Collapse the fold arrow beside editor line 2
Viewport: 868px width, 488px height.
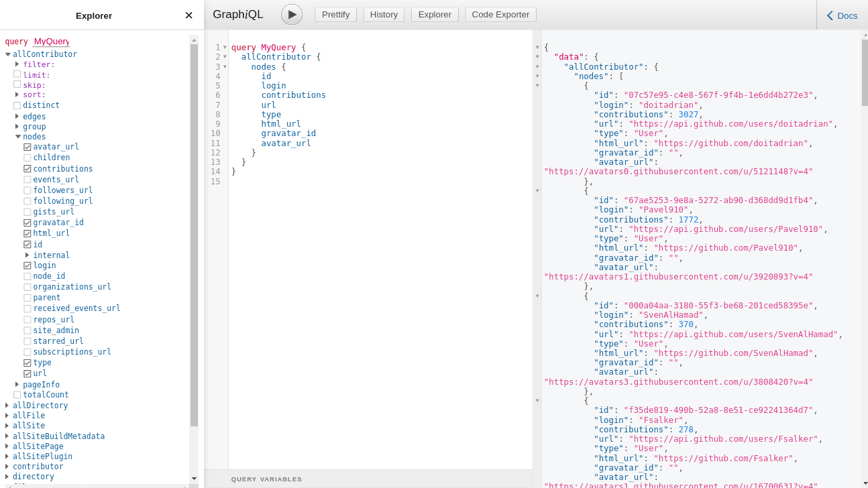(224, 56)
